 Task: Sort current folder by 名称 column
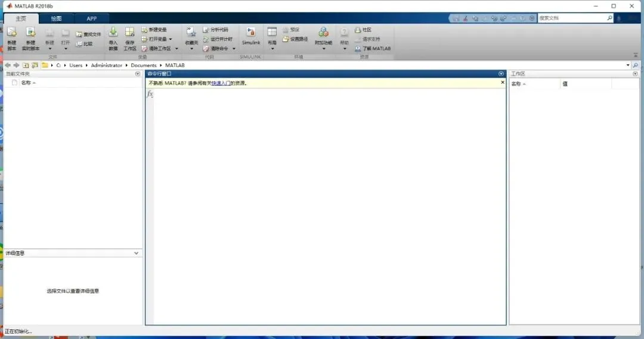(x=29, y=82)
